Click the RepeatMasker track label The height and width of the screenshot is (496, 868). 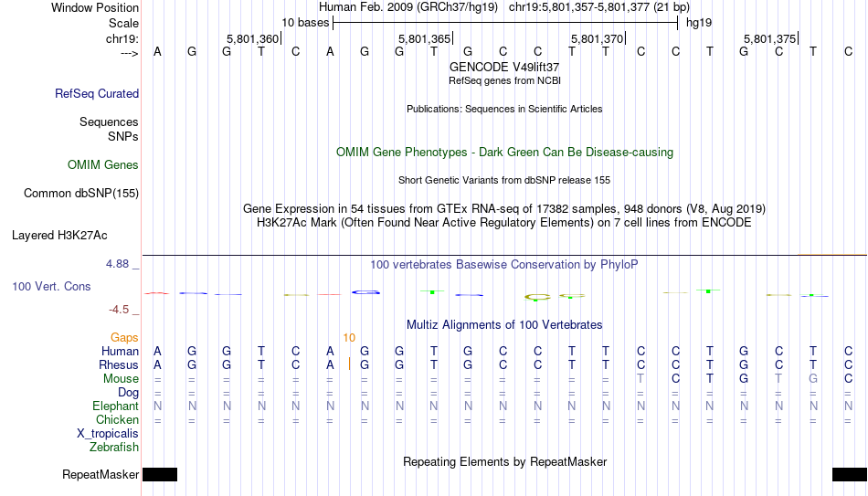[x=101, y=474]
